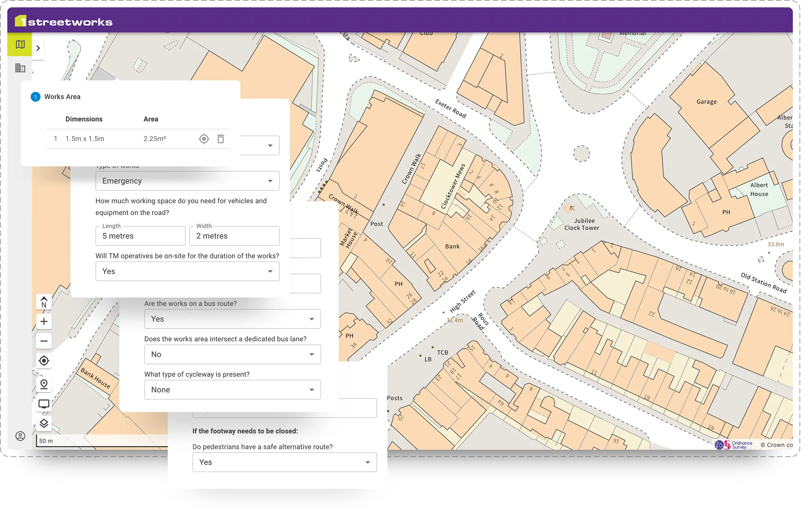812x514 pixels.
Task: Click the 1.5m x 1.5m dimensions cell
Action: click(x=85, y=139)
